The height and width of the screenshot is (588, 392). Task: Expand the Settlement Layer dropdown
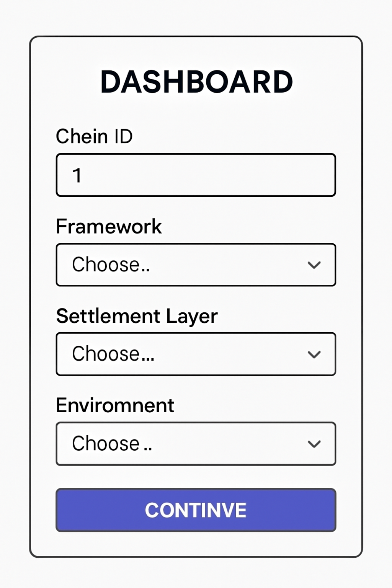[x=195, y=354]
